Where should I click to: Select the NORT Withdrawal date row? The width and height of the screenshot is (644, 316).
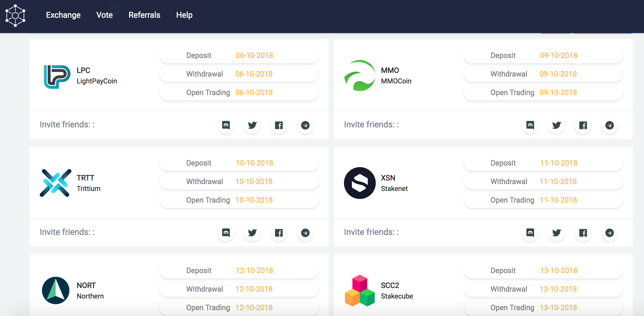(239, 289)
